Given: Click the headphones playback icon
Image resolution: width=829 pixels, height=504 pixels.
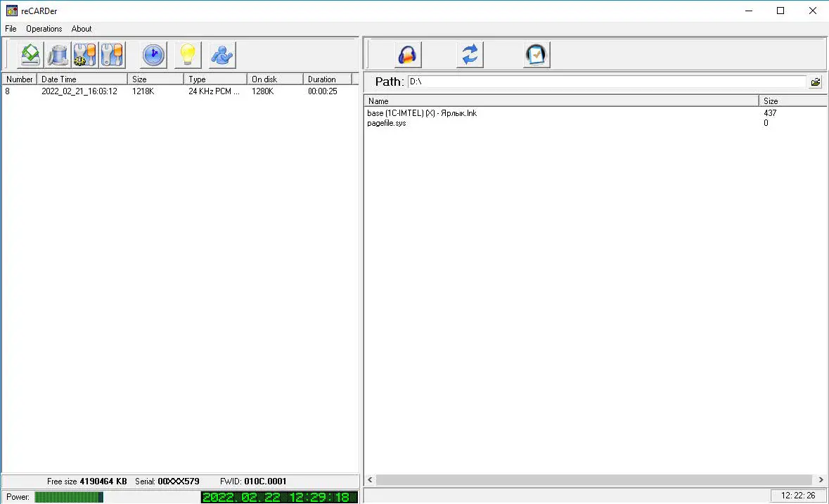Looking at the screenshot, I should tap(408, 54).
